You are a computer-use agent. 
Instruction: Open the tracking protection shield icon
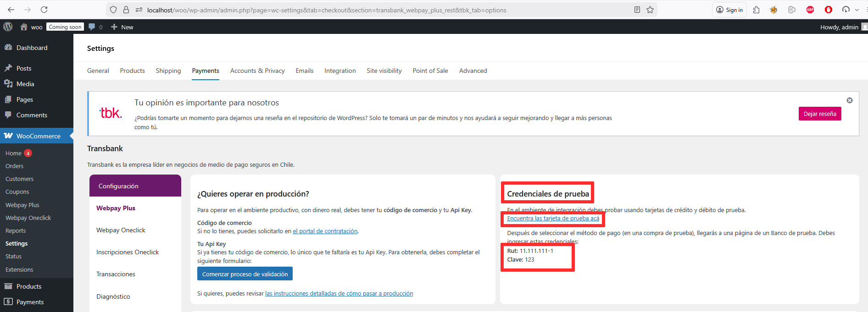coord(113,10)
